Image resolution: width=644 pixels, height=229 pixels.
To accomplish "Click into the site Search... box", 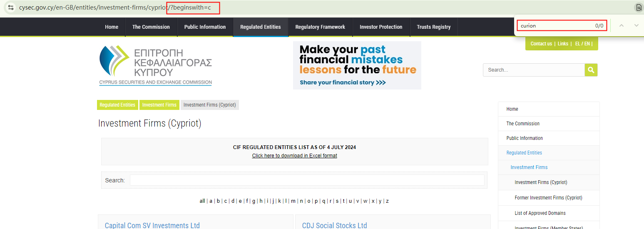I will (534, 70).
